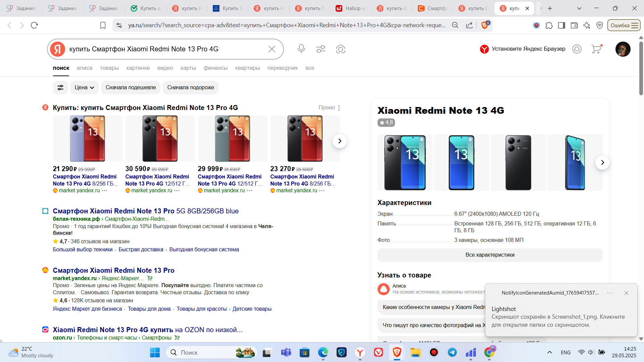Screen dimensions: 644x362
Task: Click the voice search microphone icon
Action: [301, 49]
